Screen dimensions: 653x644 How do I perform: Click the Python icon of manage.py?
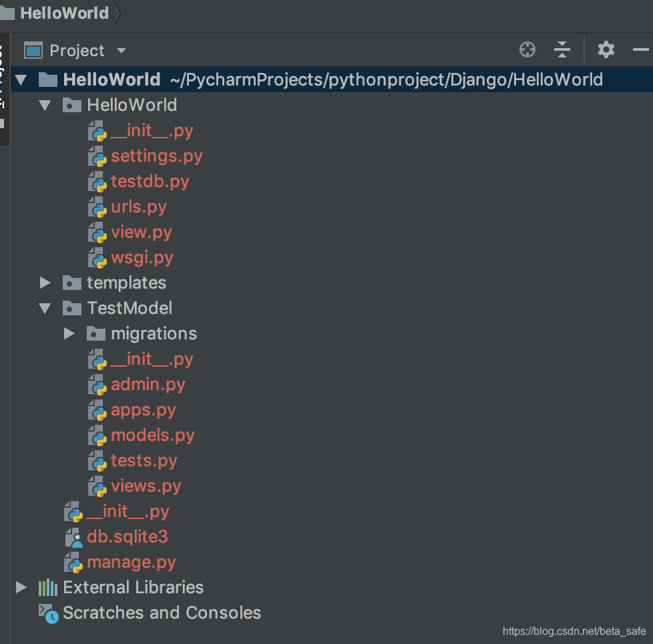73,562
